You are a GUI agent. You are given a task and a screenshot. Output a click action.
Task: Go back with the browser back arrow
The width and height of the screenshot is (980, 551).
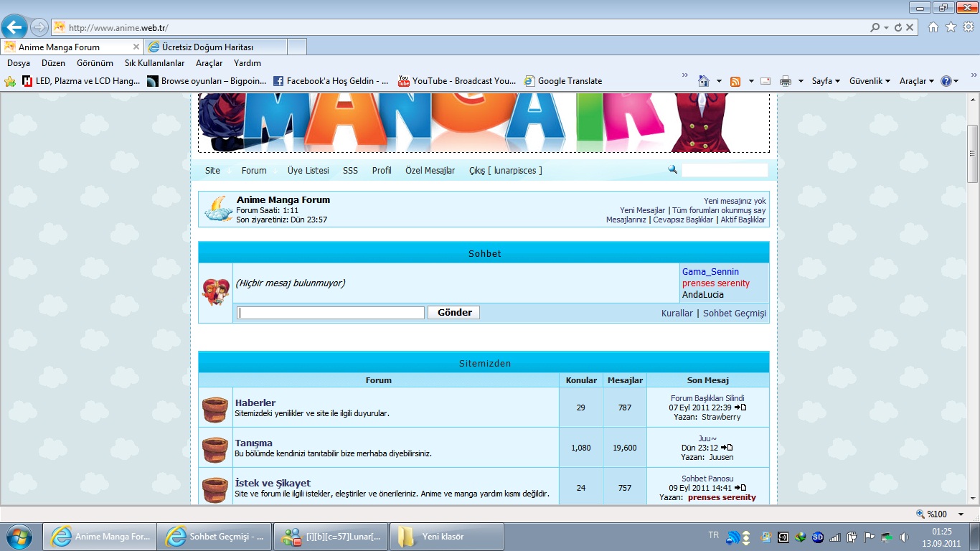(14, 27)
